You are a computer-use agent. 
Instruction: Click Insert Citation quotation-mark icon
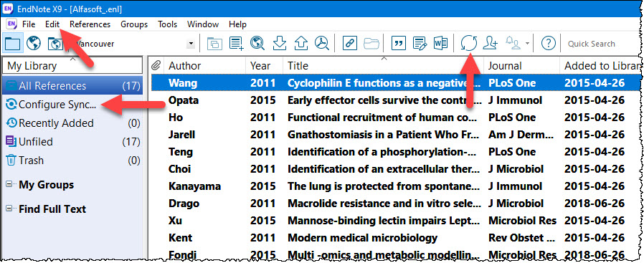[x=399, y=43]
